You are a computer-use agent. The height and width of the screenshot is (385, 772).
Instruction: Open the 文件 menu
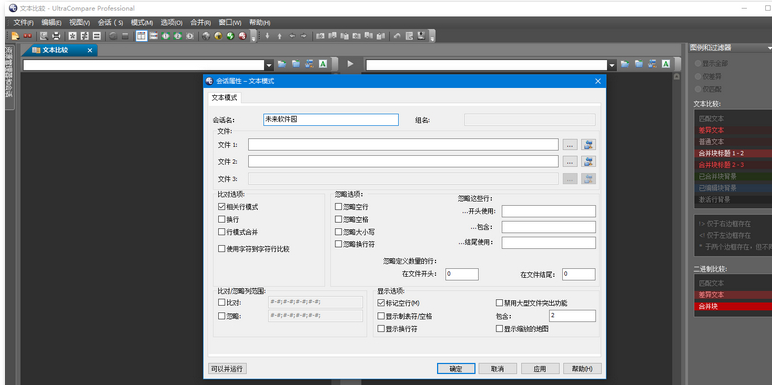(x=23, y=23)
